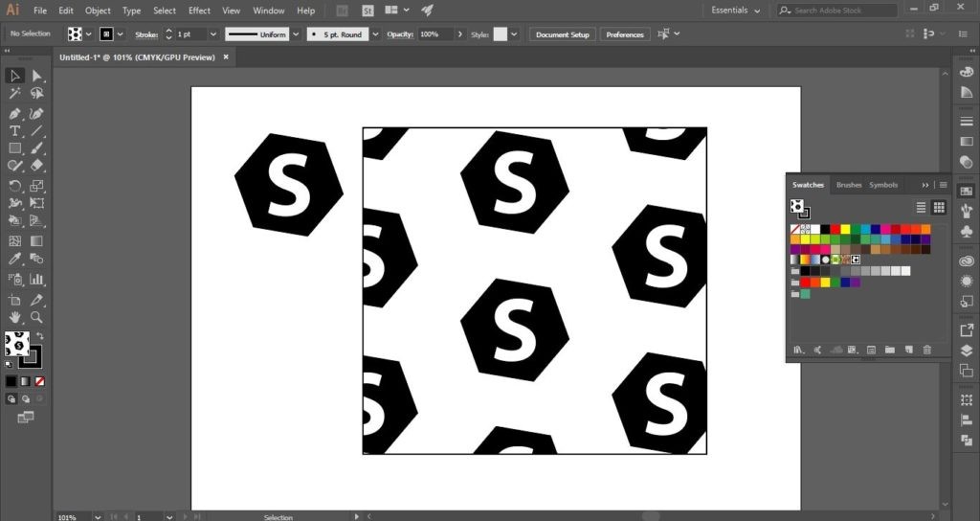This screenshot has height=521, width=980.
Task: Select the Width warp tool
Action: tap(14, 203)
